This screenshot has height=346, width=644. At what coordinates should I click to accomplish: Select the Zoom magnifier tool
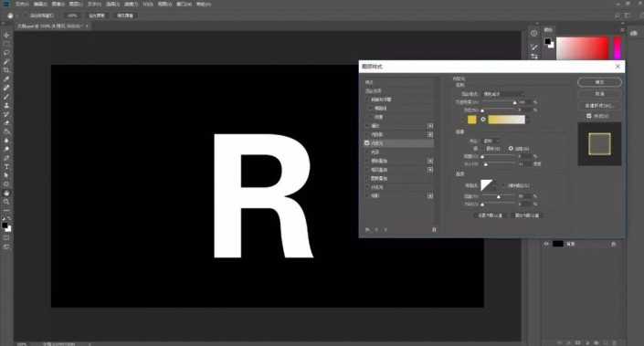(6, 202)
